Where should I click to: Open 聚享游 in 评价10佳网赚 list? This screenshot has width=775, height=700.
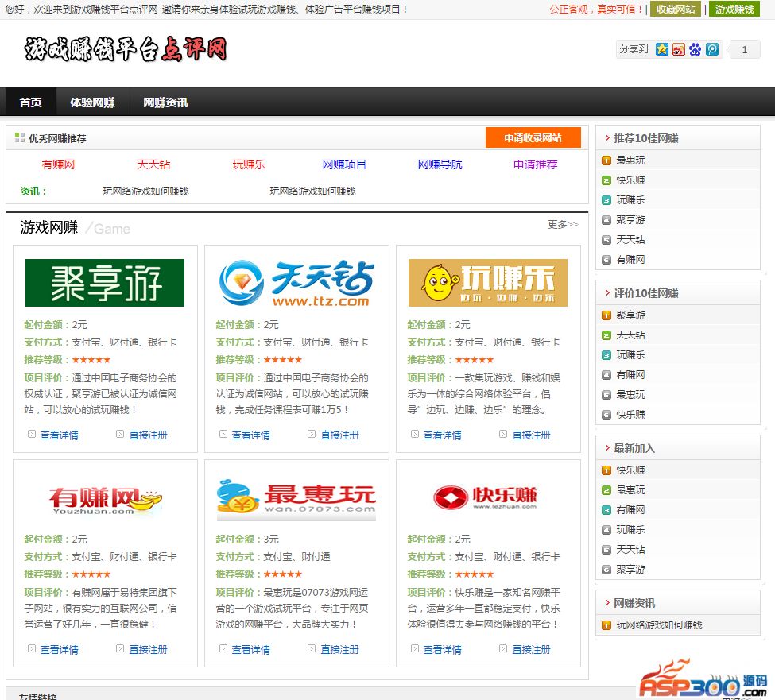[630, 315]
